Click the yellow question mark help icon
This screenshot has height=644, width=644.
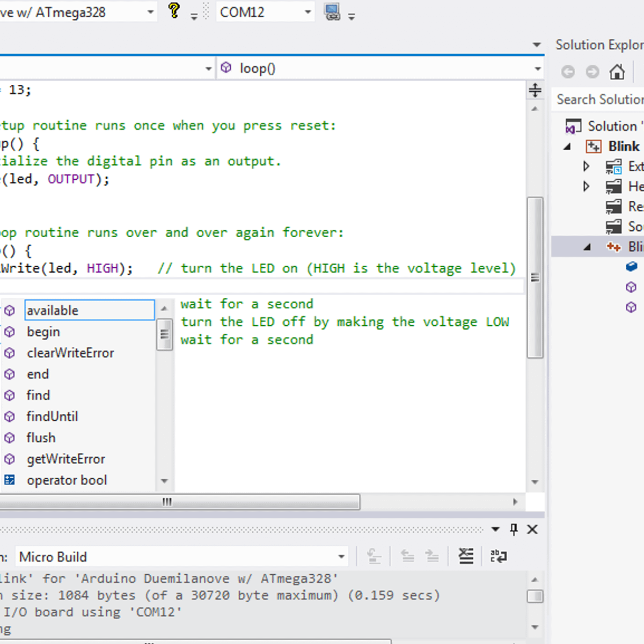(174, 11)
